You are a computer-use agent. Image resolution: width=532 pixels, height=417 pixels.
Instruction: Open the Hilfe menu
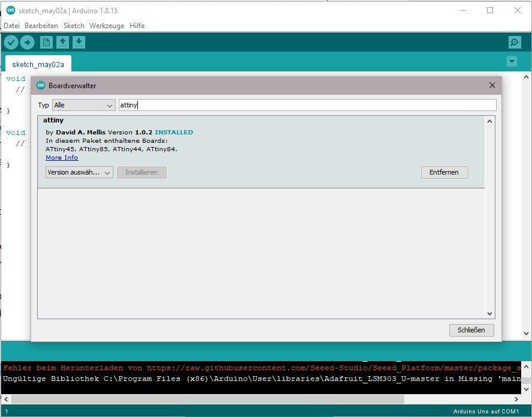[137, 26]
